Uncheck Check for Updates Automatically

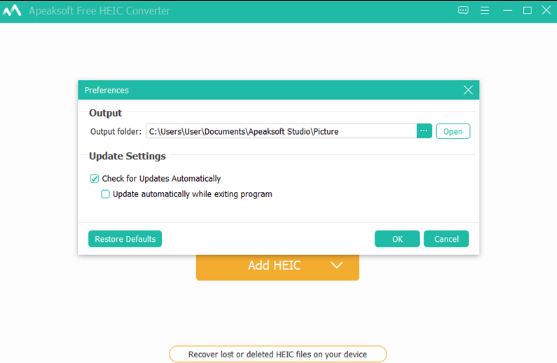(x=94, y=178)
